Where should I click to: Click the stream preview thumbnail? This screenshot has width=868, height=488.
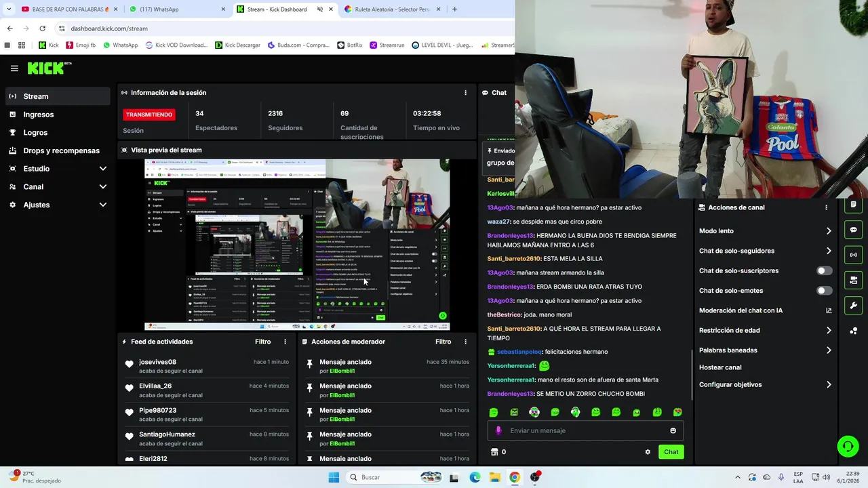(297, 245)
